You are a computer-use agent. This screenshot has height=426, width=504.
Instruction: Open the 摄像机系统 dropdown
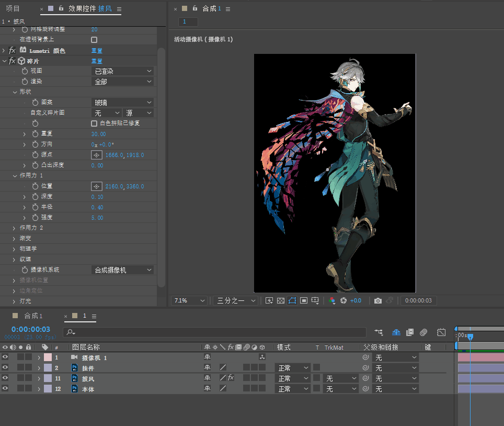(122, 270)
